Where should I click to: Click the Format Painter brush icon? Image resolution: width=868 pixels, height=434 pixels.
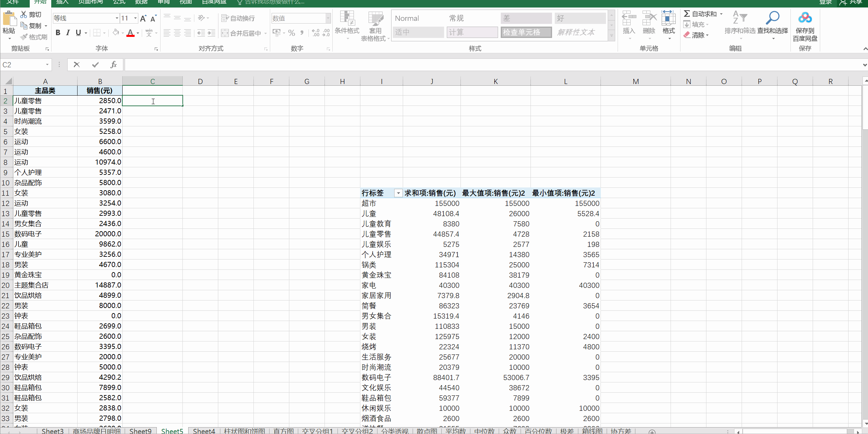[x=24, y=37]
